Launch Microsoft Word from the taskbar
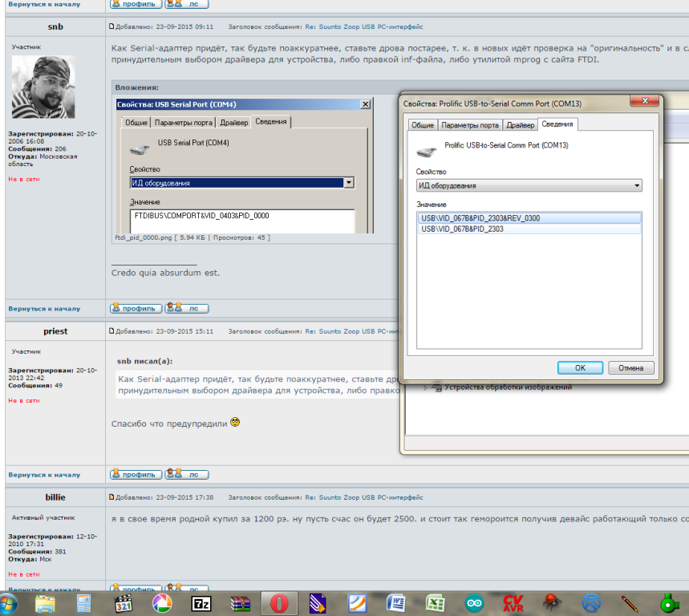 pyautogui.click(x=396, y=604)
